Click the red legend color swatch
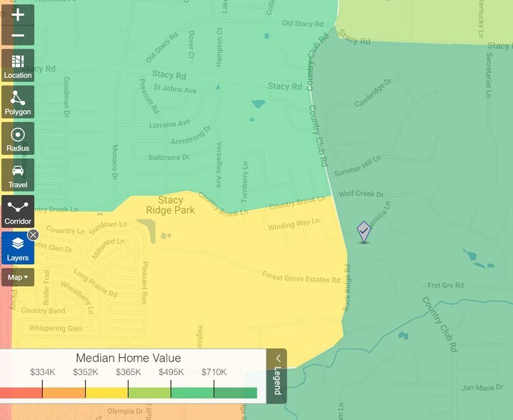Screen dimensions: 513x420 (21, 393)
